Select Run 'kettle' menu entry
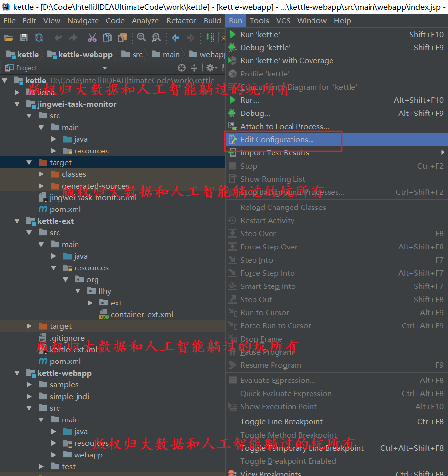This screenshot has width=448, height=476. [336, 34]
